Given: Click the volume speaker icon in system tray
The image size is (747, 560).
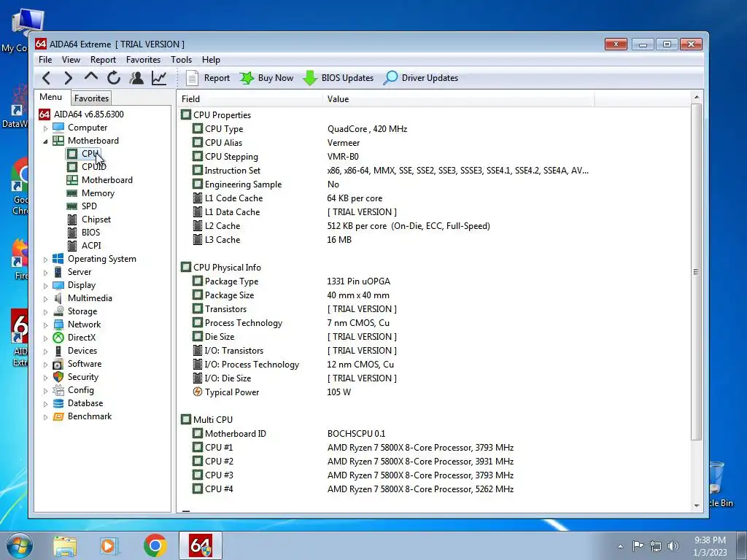Looking at the screenshot, I should [x=673, y=546].
